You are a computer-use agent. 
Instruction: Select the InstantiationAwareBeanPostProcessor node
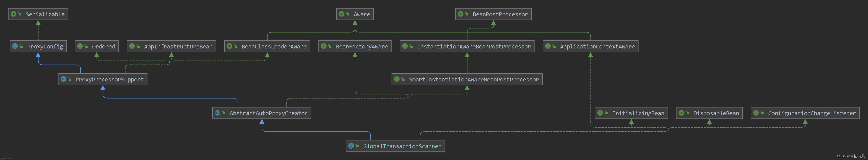pos(467,46)
